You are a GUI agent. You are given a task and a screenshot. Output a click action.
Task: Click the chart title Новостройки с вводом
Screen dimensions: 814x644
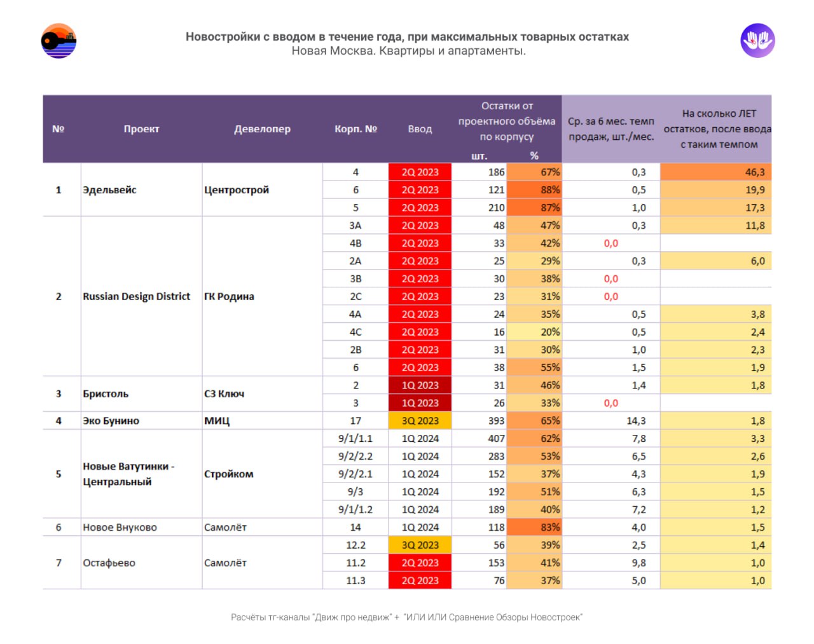[x=407, y=37]
